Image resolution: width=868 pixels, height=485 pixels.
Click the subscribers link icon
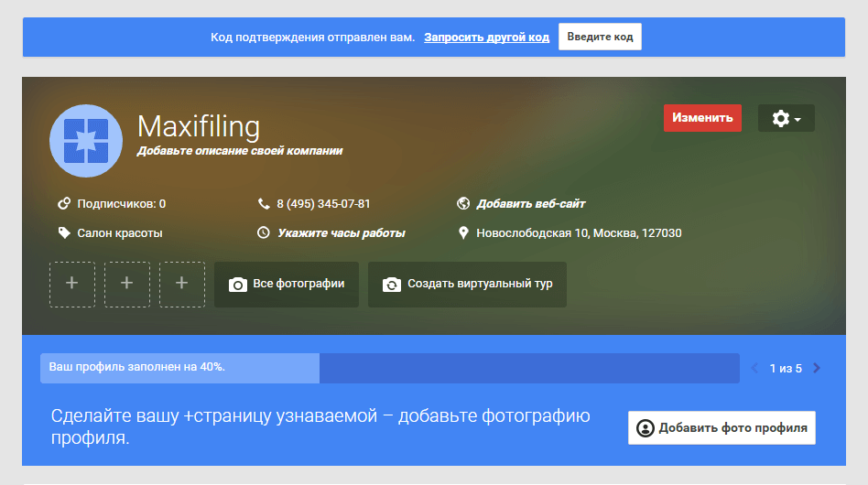64,204
